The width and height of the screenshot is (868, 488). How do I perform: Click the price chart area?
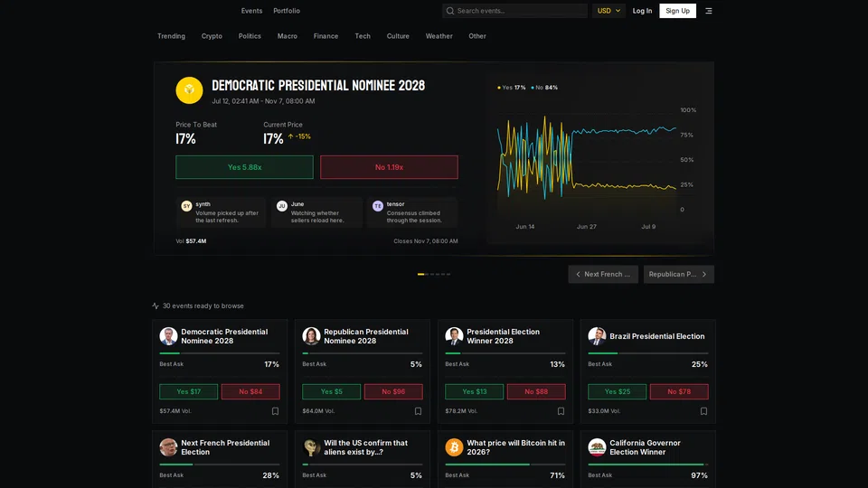point(587,161)
